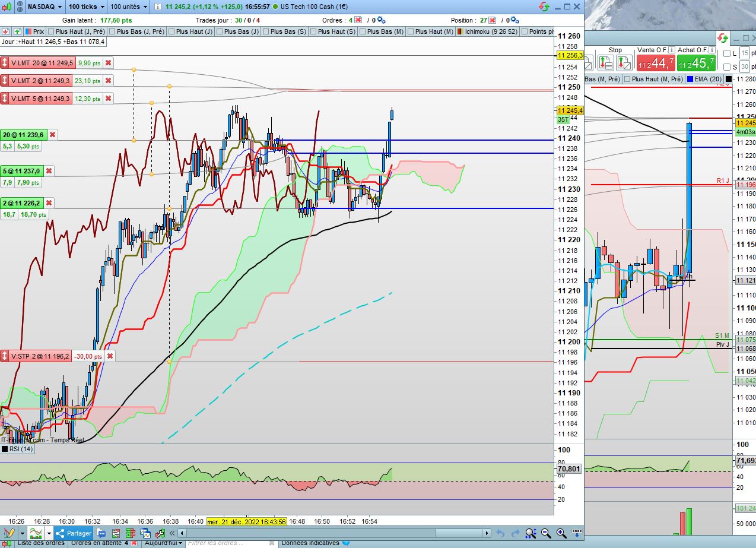Select the 20 @ 11 239,6 position label
756x548 pixels.
[x=24, y=135]
